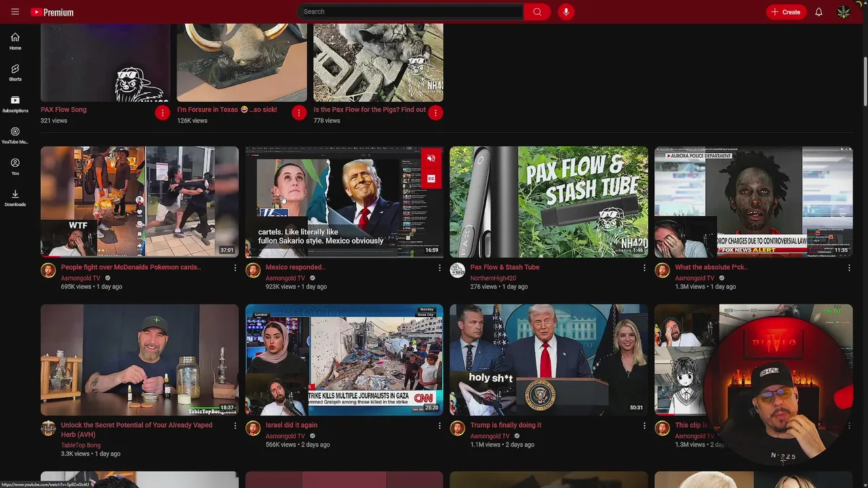Open menu for Pax Flow & Stash Tube video
This screenshot has height=488, width=868.
click(644, 268)
